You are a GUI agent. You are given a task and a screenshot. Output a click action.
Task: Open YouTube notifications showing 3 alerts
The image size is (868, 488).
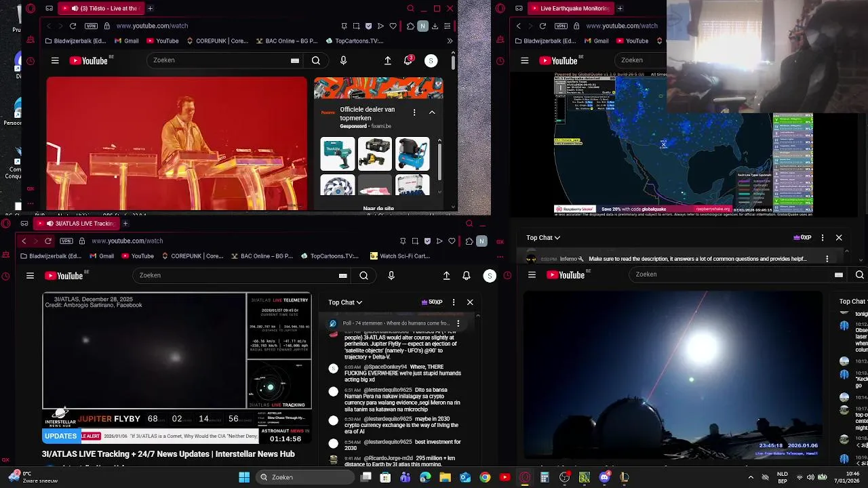pyautogui.click(x=408, y=60)
